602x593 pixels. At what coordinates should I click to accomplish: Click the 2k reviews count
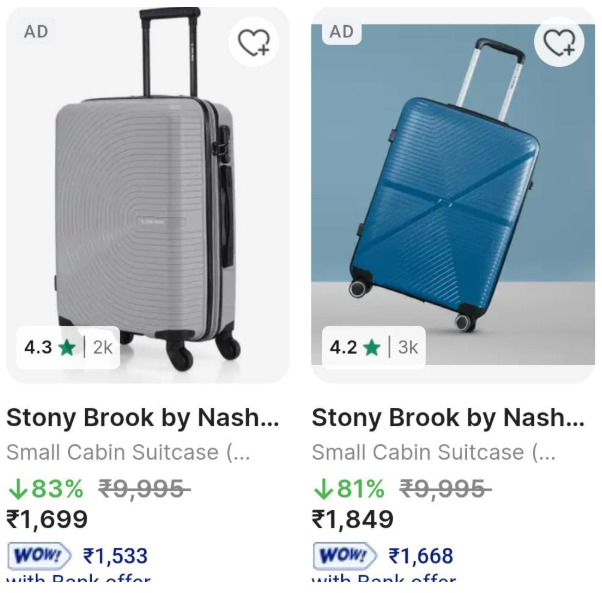[103, 348]
